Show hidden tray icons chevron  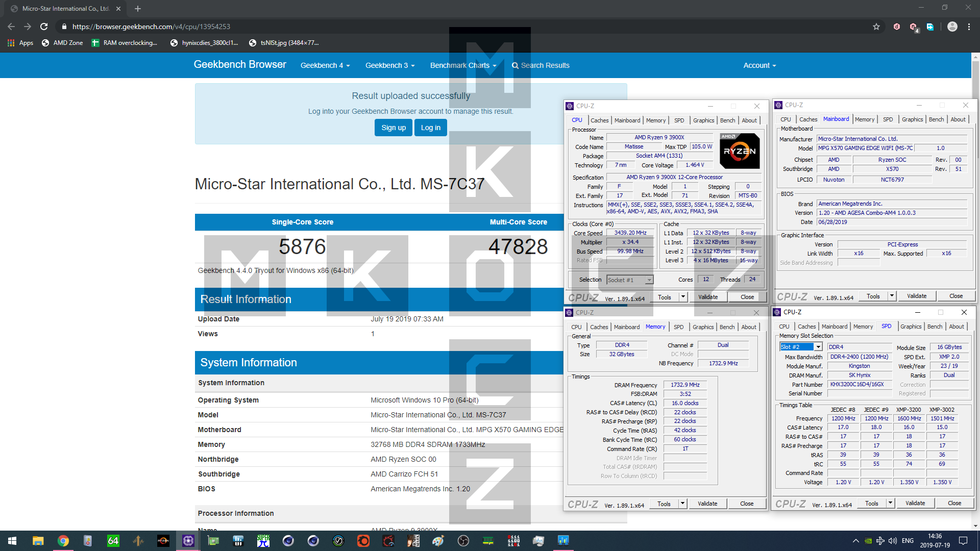[855, 541]
